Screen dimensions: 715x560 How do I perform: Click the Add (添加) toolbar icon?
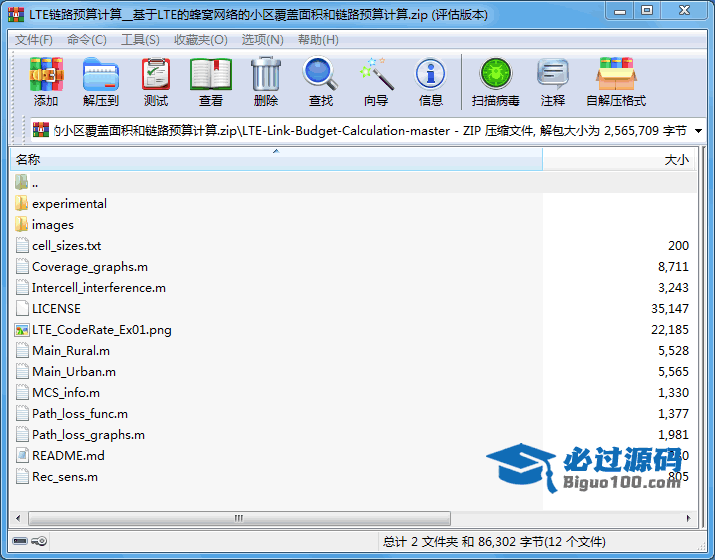coord(46,74)
